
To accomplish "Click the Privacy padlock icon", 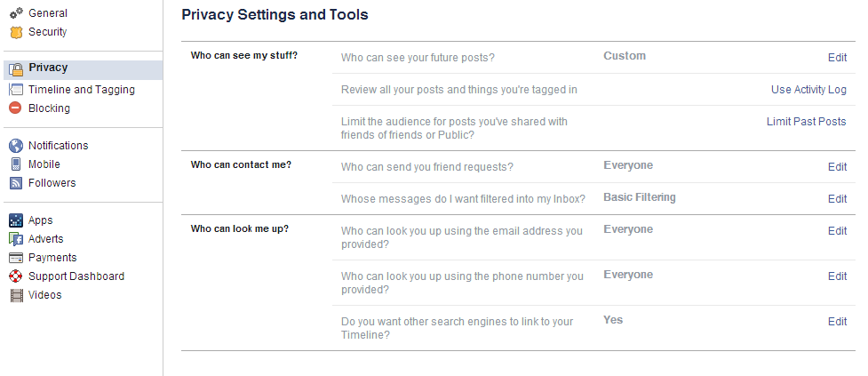I will tap(15, 68).
